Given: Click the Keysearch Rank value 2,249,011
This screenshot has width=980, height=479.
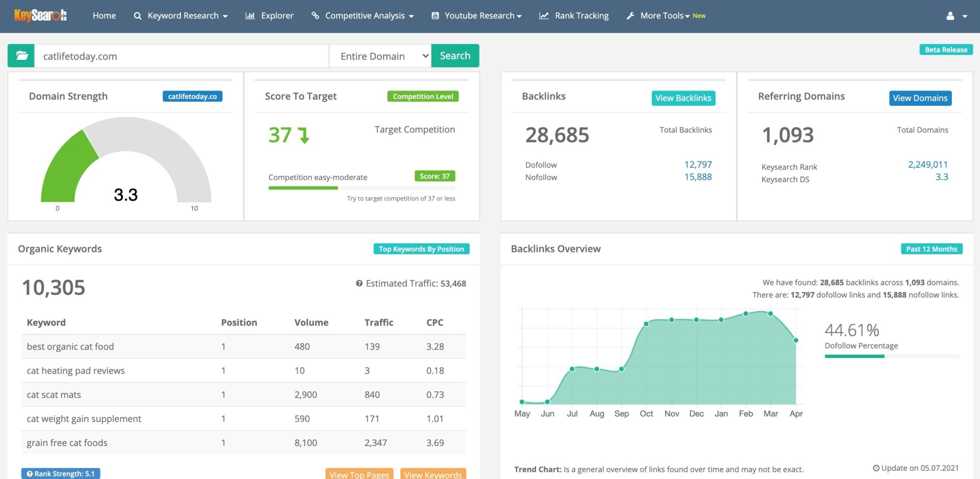Looking at the screenshot, I should point(928,164).
